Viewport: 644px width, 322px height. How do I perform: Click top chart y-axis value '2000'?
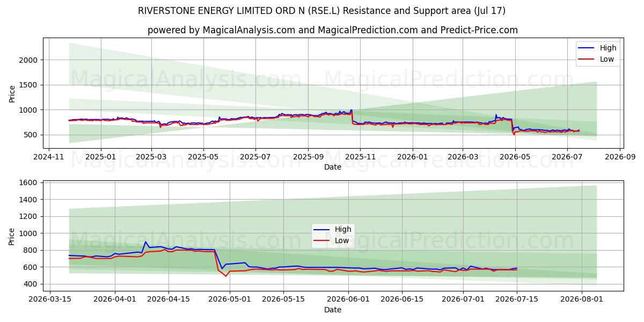29,60
